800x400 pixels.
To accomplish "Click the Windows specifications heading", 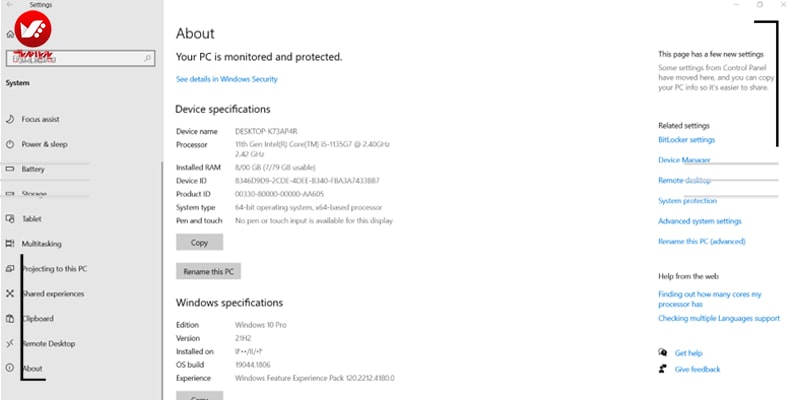I will (230, 303).
